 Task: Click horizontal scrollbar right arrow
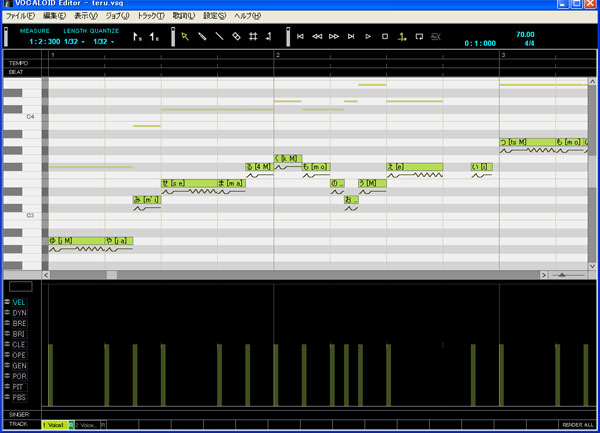pyautogui.click(x=543, y=275)
